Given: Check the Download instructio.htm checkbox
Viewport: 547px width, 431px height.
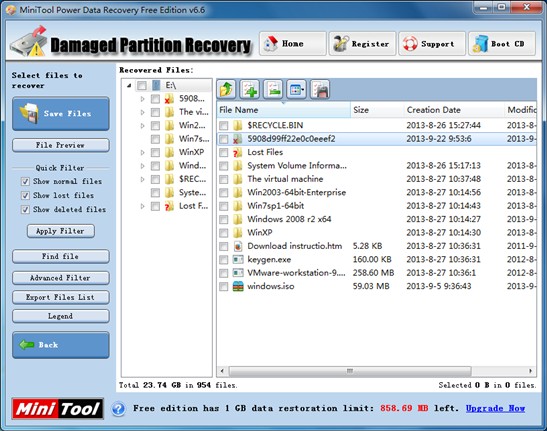Looking at the screenshot, I should (x=223, y=246).
